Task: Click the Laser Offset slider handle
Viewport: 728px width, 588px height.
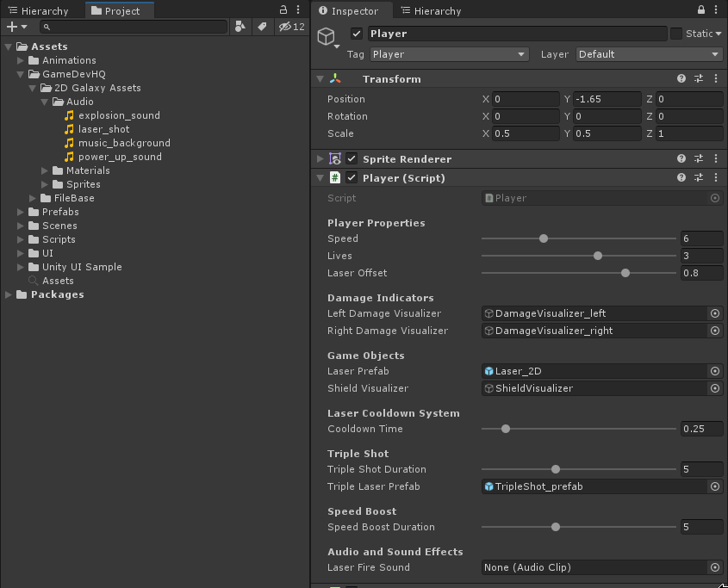Action: click(x=625, y=273)
